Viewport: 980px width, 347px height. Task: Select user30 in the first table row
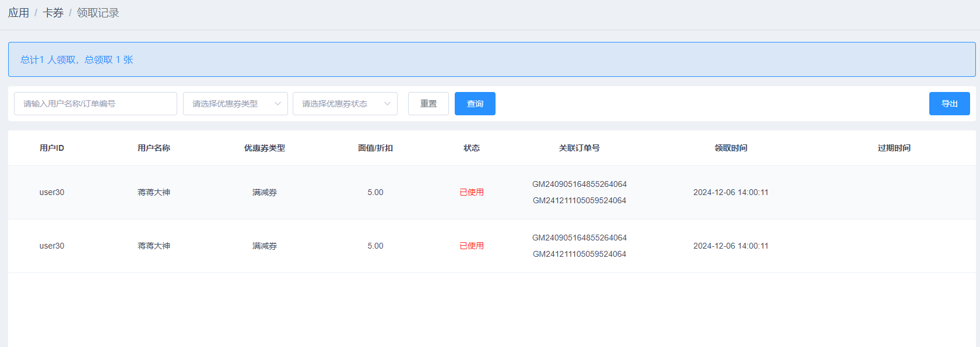(x=52, y=192)
